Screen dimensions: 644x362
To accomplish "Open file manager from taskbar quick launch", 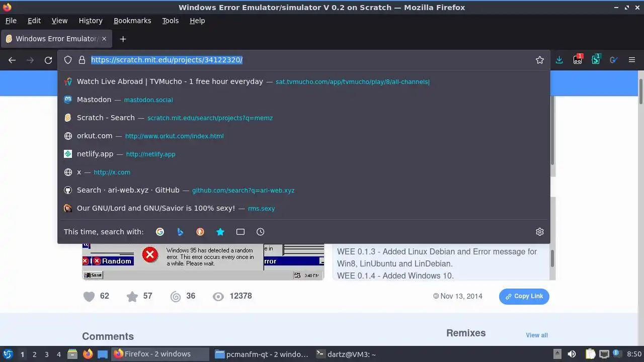I will point(72,354).
